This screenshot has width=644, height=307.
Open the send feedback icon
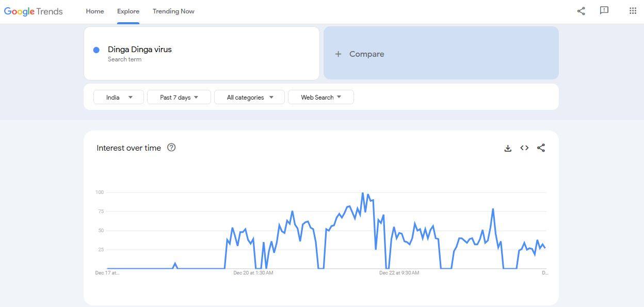(x=604, y=11)
